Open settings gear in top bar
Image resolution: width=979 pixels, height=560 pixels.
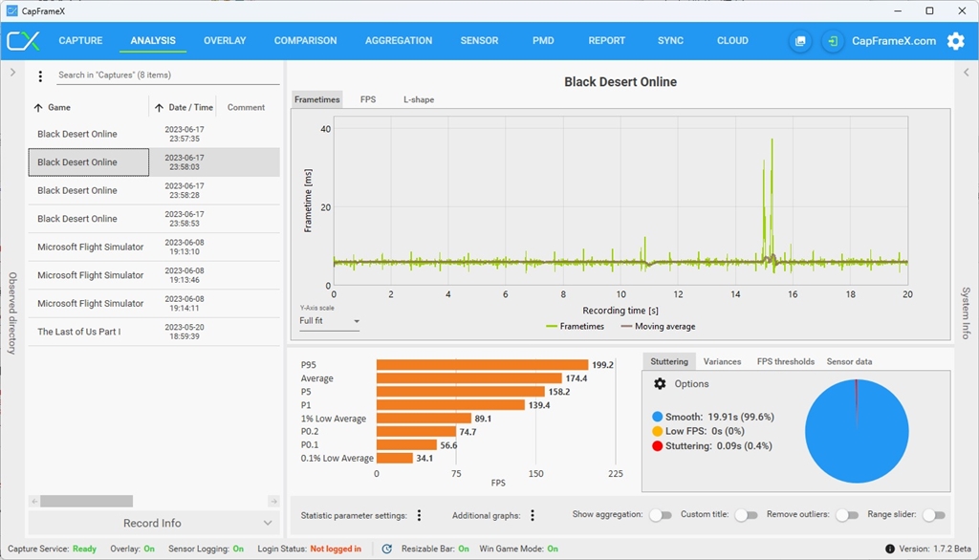tap(956, 41)
